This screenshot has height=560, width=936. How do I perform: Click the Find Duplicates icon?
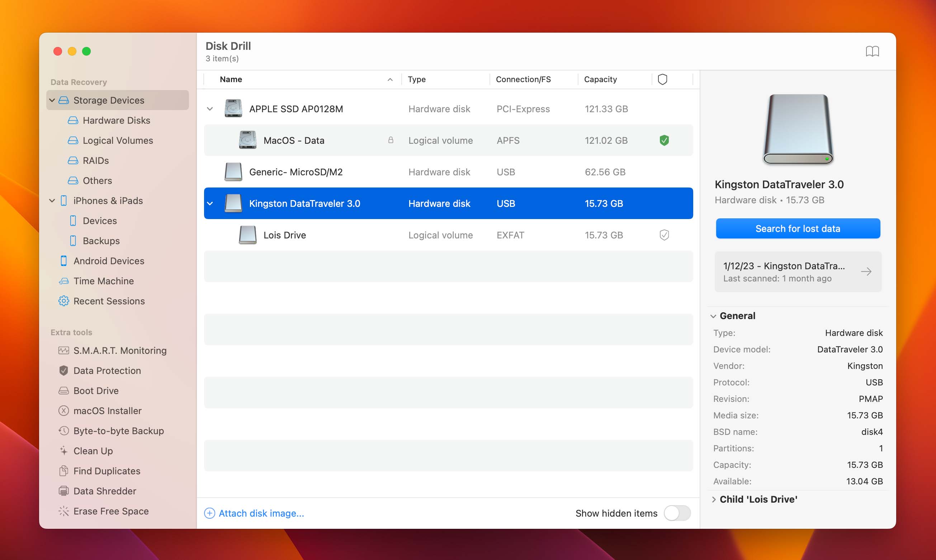pyautogui.click(x=64, y=471)
